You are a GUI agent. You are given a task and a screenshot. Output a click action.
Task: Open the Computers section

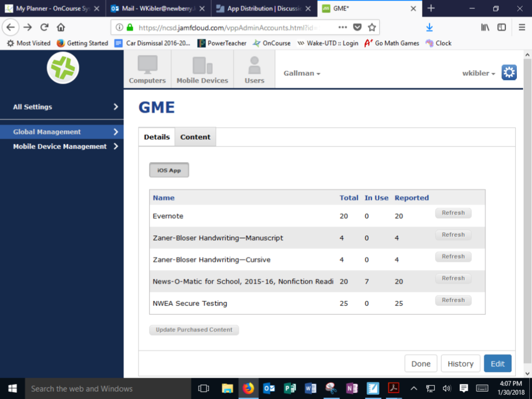coord(147,69)
